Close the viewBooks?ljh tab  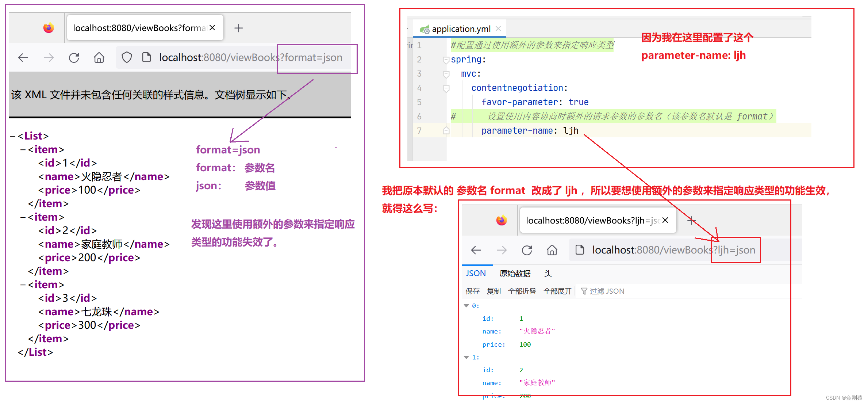pyautogui.click(x=665, y=220)
